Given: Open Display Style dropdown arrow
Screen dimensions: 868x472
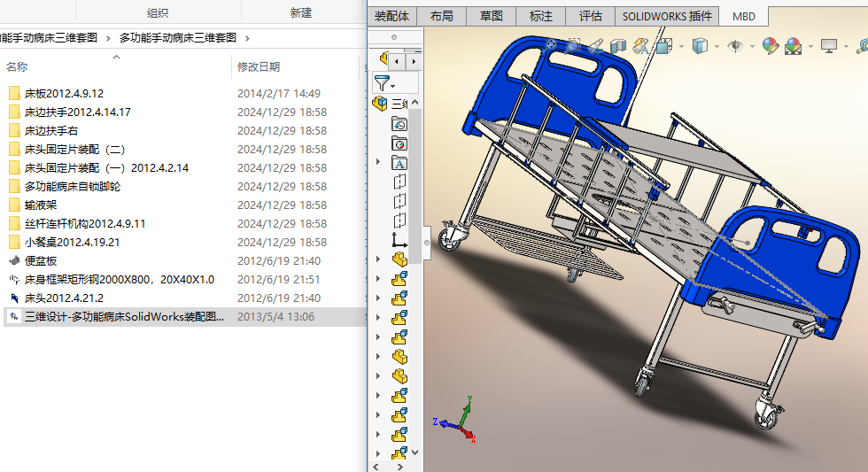Looking at the screenshot, I should (x=717, y=46).
